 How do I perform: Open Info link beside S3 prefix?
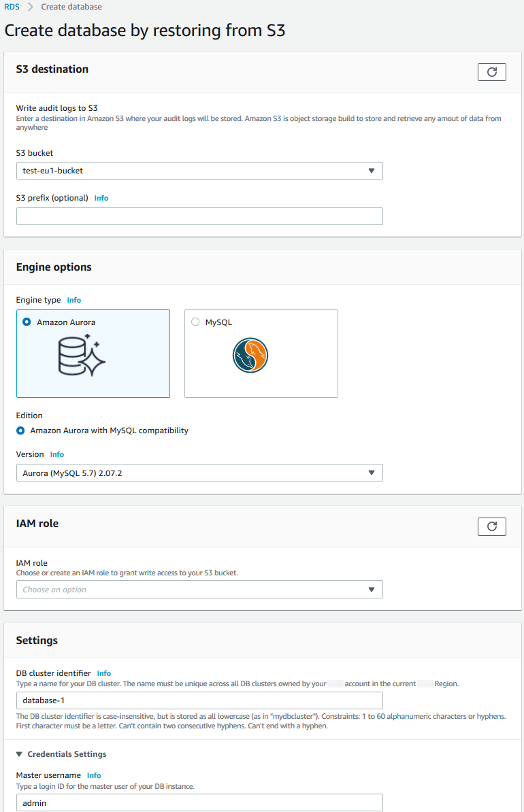101,198
